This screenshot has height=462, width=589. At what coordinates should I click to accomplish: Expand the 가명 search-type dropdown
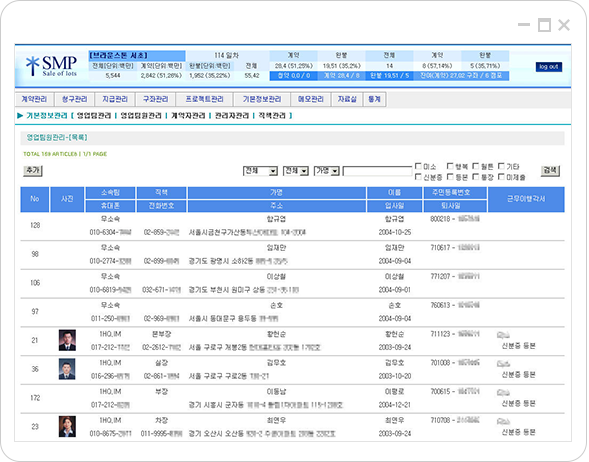tap(327, 171)
